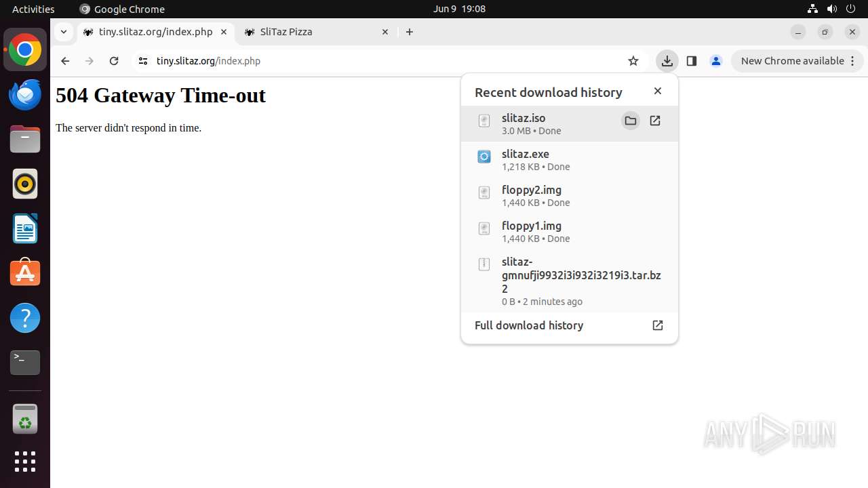Open the Chrome profile avatar
The width and height of the screenshot is (868, 488).
pyautogui.click(x=716, y=61)
